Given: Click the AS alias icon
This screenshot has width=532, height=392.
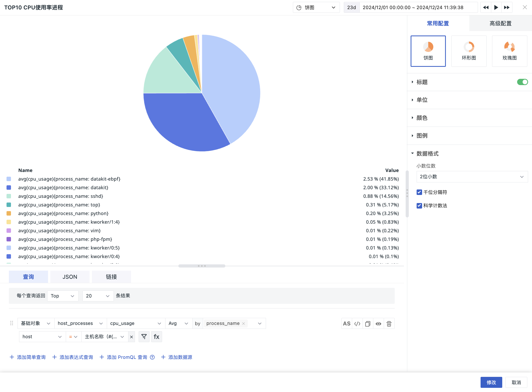Looking at the screenshot, I should pyautogui.click(x=347, y=324).
